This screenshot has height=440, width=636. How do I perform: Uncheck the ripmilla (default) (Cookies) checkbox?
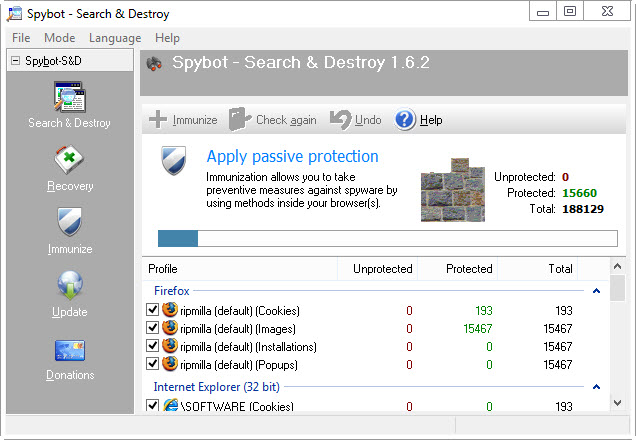point(153,311)
